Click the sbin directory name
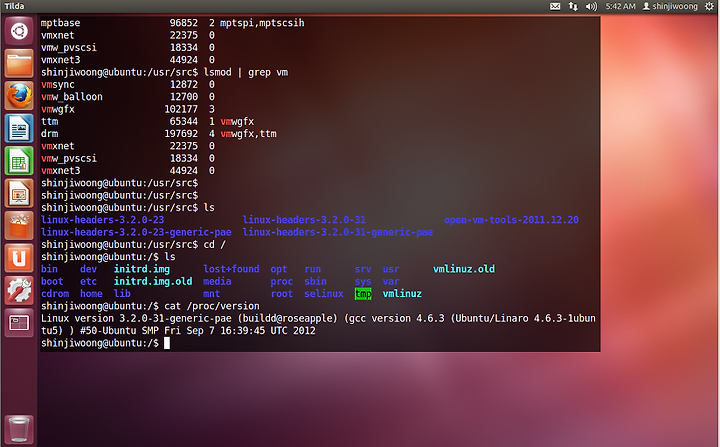 point(315,281)
